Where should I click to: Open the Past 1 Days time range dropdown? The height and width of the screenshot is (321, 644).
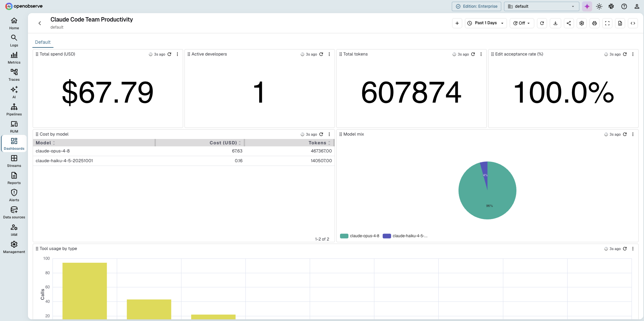coord(486,23)
